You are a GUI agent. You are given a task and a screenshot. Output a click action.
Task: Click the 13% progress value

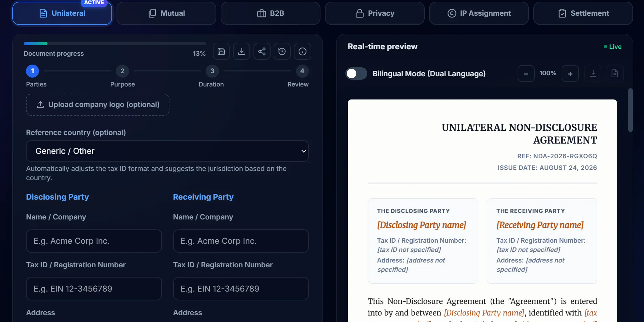point(199,54)
